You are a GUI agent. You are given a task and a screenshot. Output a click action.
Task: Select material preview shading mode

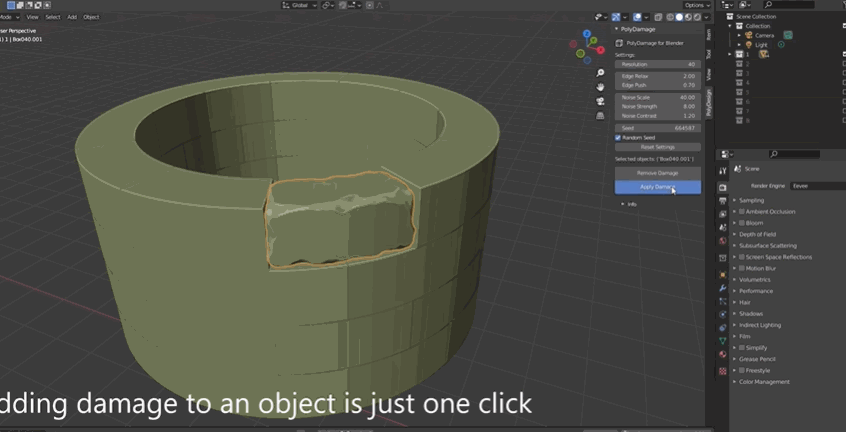688,17
